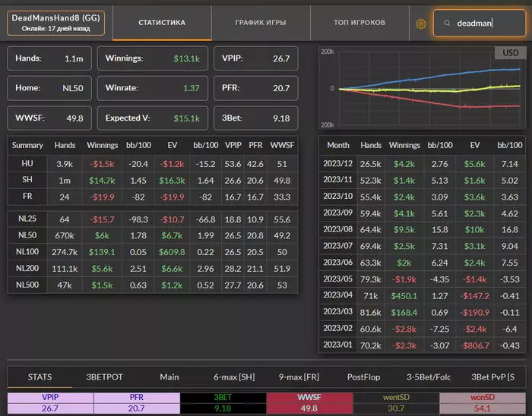Select the SH summary row label

27,180
